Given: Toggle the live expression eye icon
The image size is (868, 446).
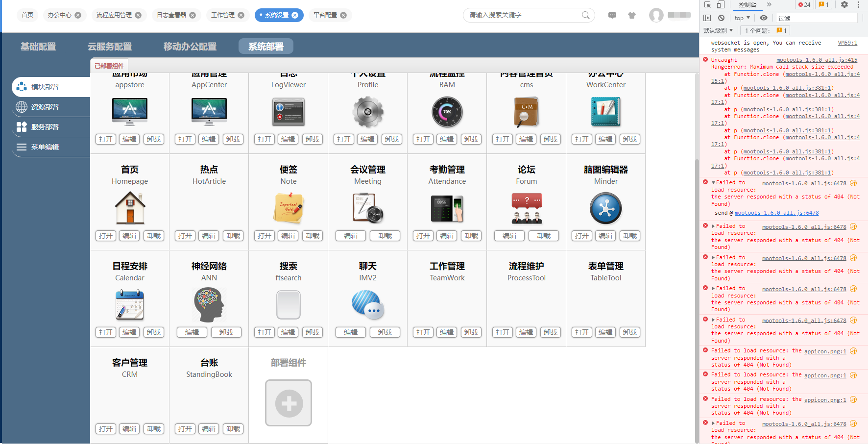Looking at the screenshot, I should pos(764,18).
